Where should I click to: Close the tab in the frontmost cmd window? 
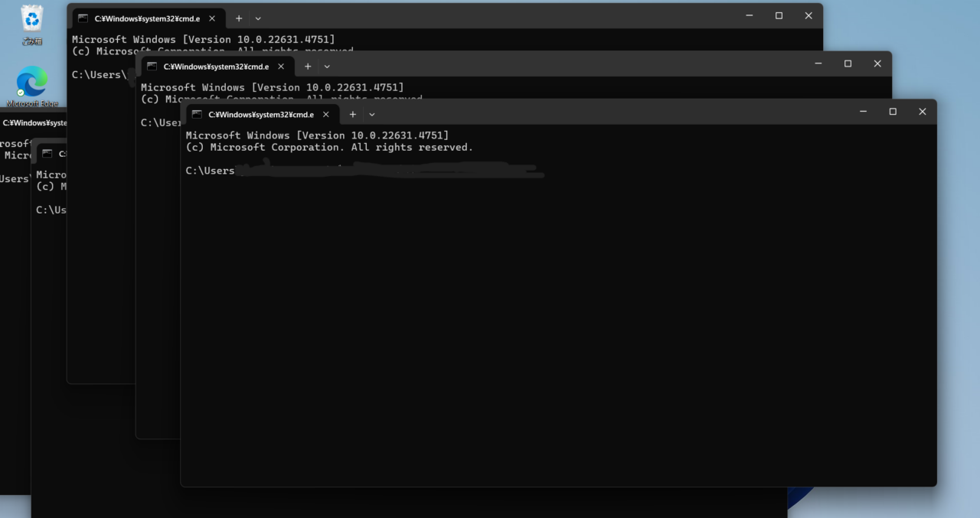point(325,114)
